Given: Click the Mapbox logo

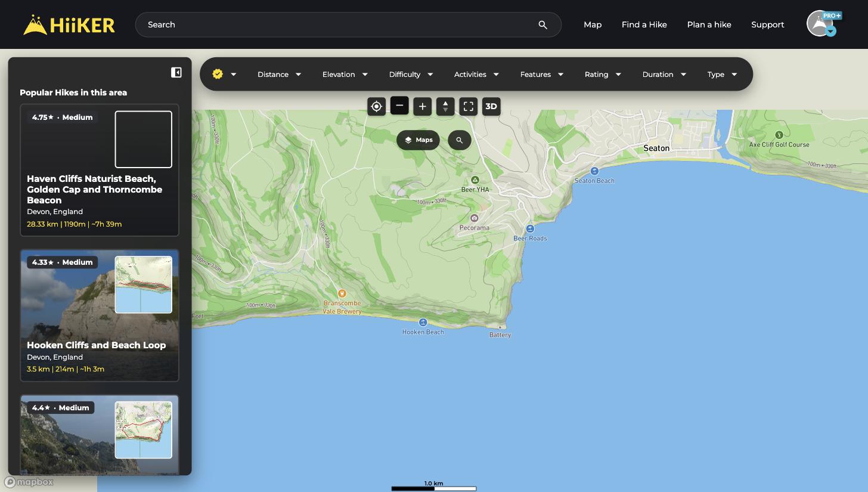Looking at the screenshot, I should point(29,482).
